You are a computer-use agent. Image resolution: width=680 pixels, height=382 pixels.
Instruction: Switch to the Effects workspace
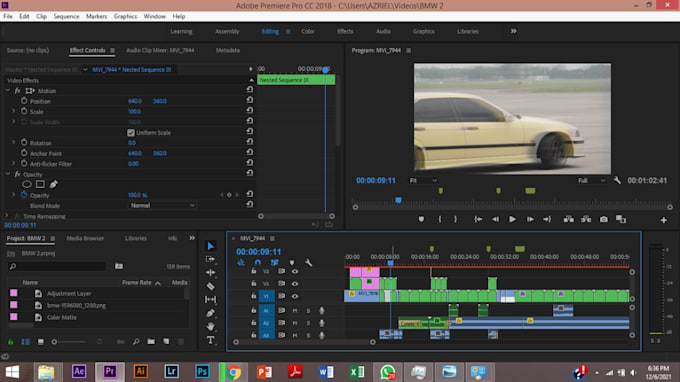345,31
